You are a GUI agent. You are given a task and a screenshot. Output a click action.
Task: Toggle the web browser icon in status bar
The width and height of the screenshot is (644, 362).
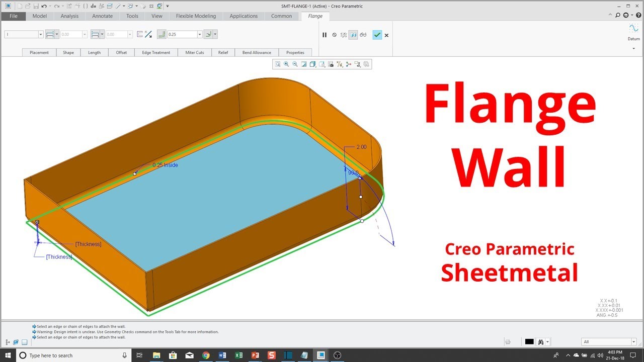16,342
